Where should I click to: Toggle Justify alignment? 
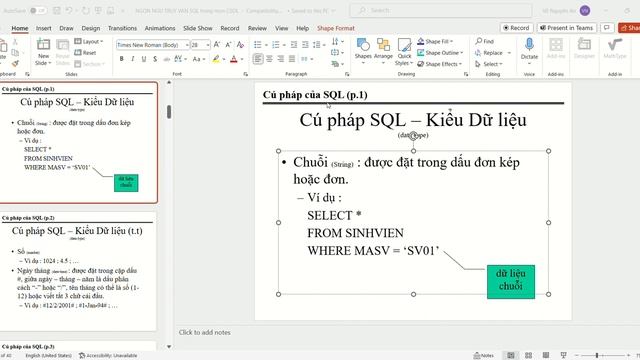[292, 59]
